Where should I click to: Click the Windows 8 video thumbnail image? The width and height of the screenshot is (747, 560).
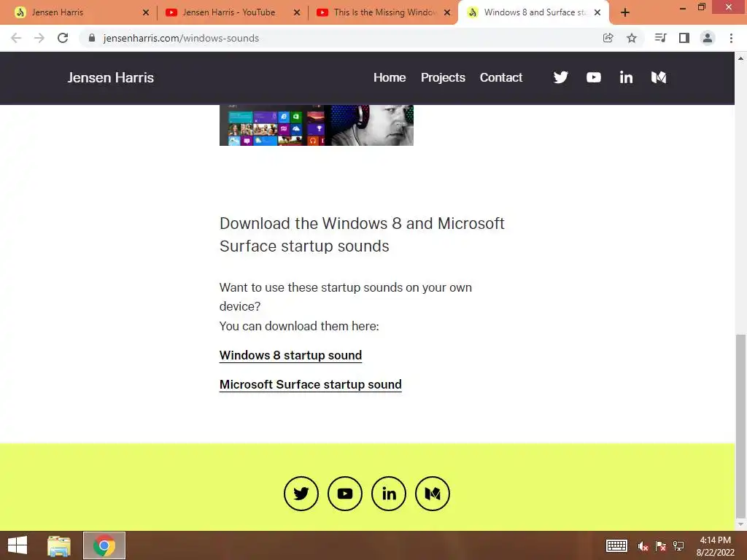(317, 125)
